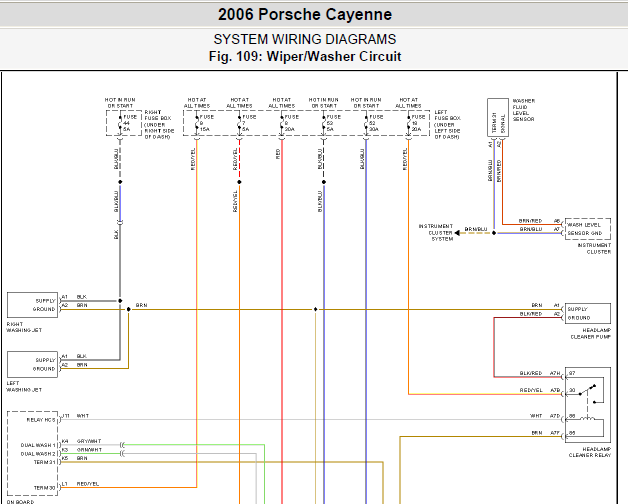Click the '2006 Porsche Cayenne' title
The height and width of the screenshot is (504, 628).
[305, 14]
